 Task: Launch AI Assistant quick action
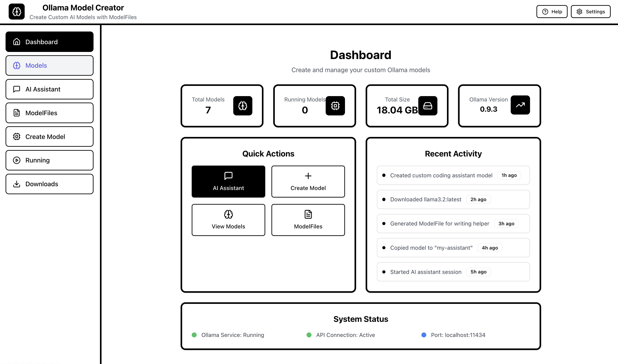pyautogui.click(x=228, y=182)
